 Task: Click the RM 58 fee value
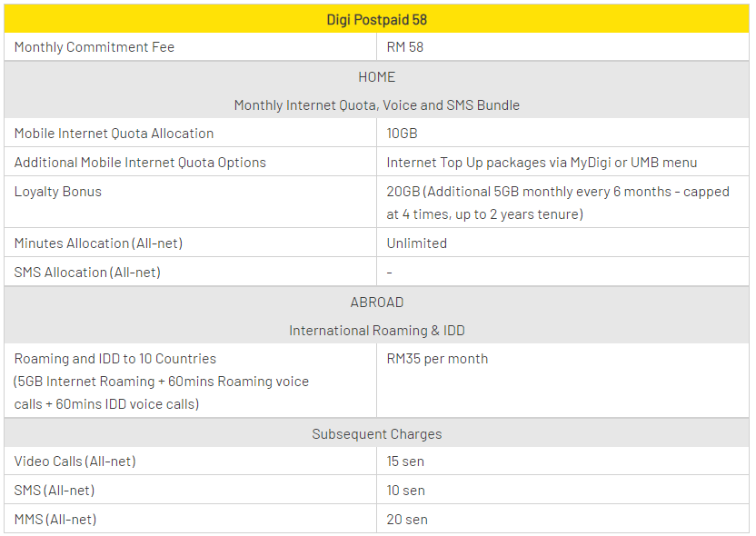pyautogui.click(x=405, y=47)
